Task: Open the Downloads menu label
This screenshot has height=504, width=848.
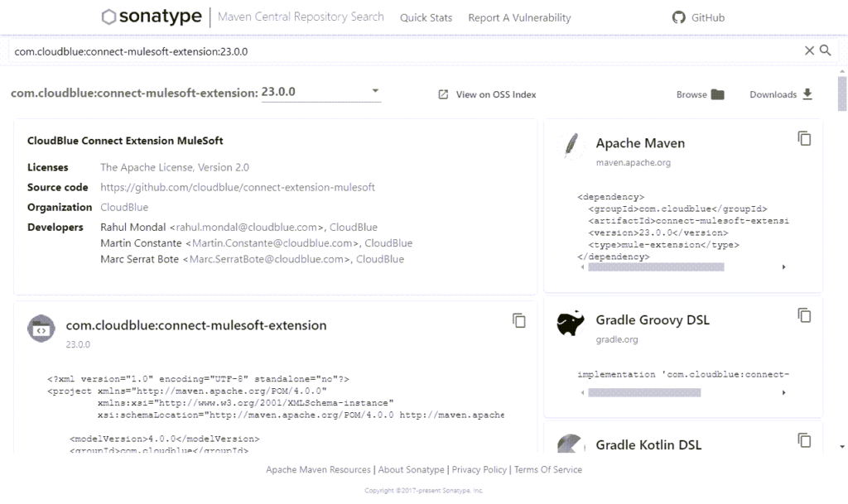Action: pos(773,94)
